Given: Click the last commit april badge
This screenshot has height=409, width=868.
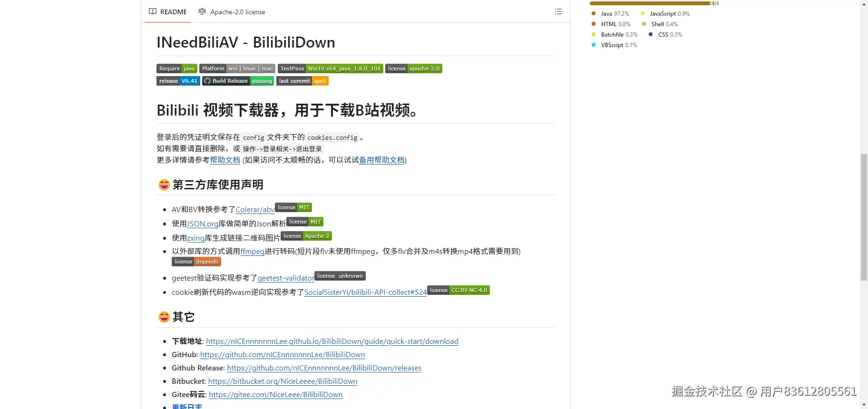Looking at the screenshot, I should point(302,81).
